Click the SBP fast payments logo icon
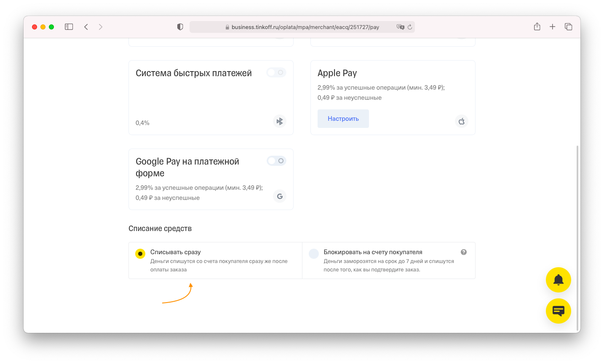 (x=280, y=121)
